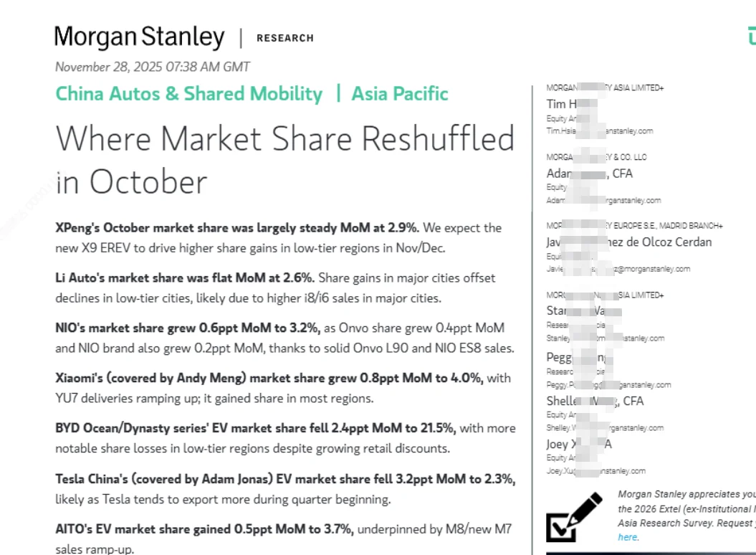The image size is (756, 555).
Task: Click the Tesla China's EV market share text
Action: point(285,478)
